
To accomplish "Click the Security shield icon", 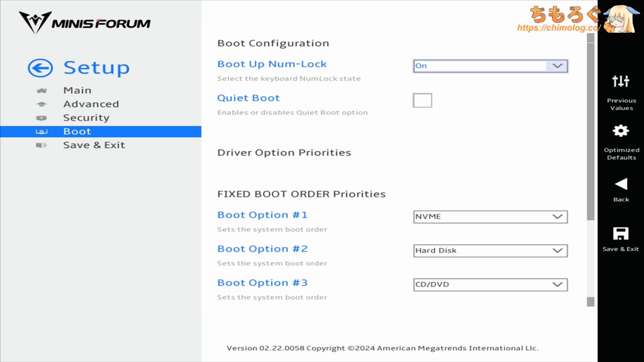I will (x=42, y=118).
